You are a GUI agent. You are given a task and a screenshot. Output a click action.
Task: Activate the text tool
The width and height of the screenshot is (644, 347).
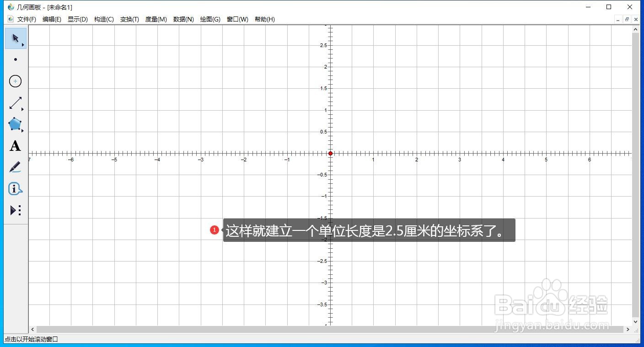coord(15,145)
